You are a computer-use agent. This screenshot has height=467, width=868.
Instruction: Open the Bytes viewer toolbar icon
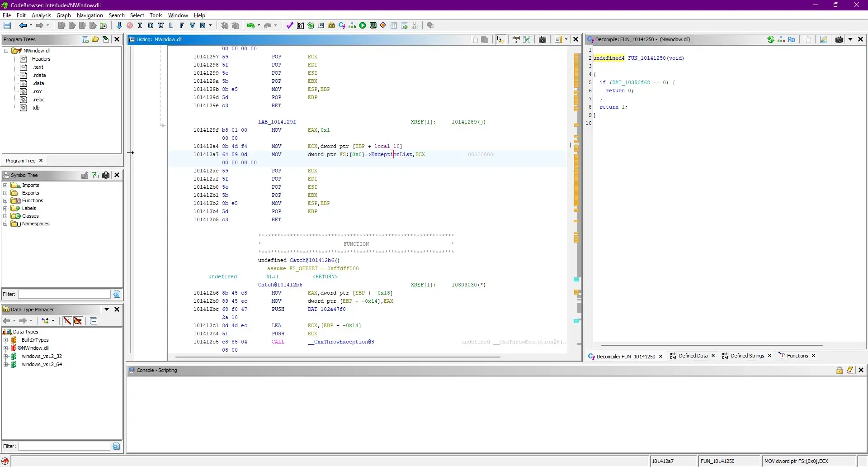click(300, 25)
